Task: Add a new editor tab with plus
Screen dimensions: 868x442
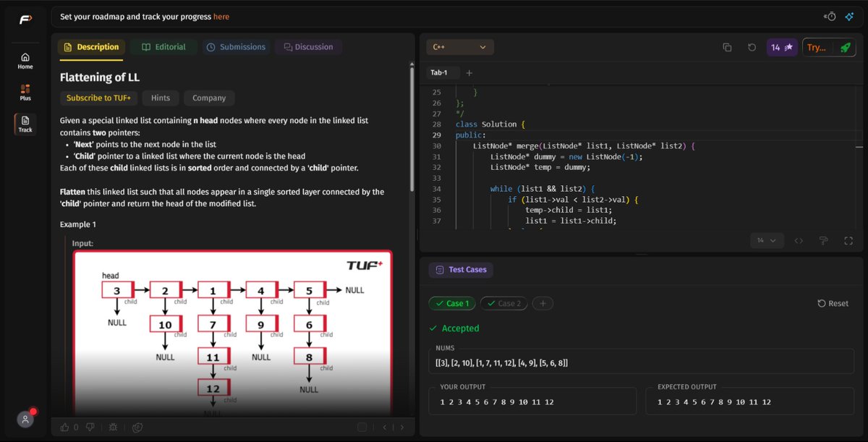Action: [469, 73]
